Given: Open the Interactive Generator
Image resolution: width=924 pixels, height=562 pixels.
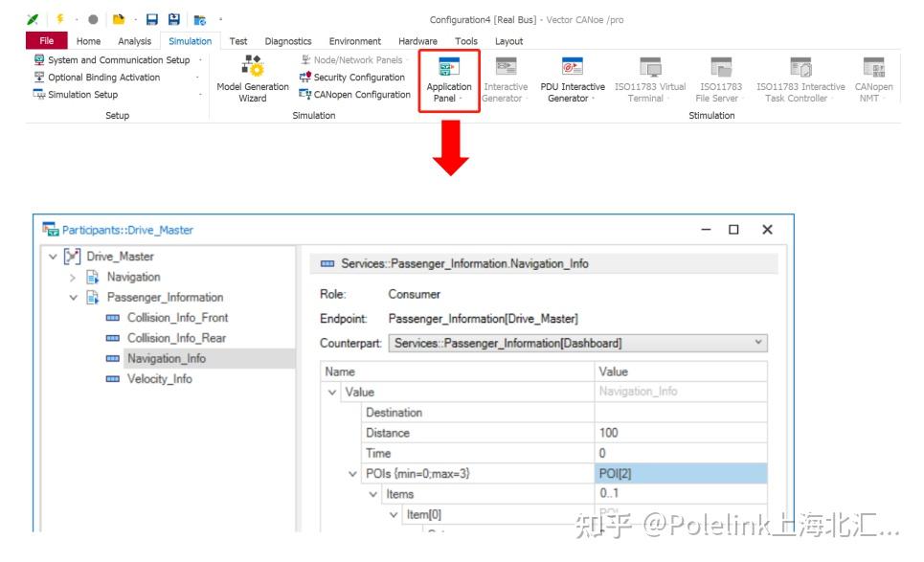Looking at the screenshot, I should (x=506, y=81).
